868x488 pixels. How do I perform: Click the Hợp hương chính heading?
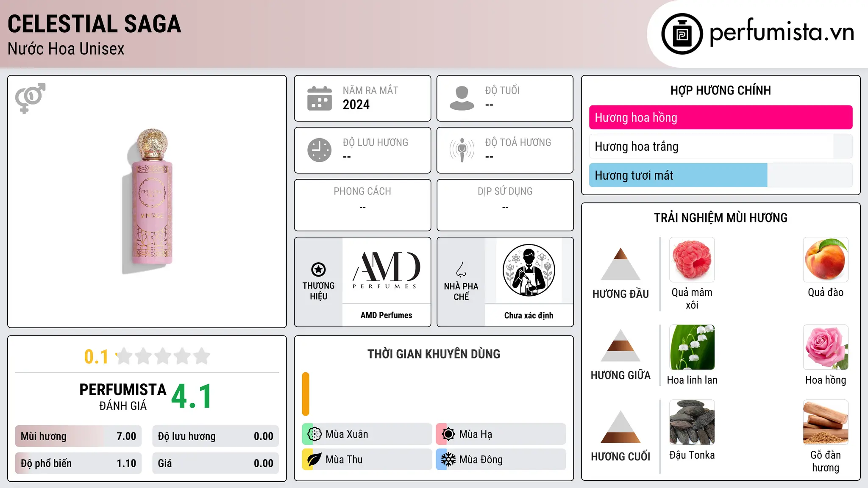721,91
